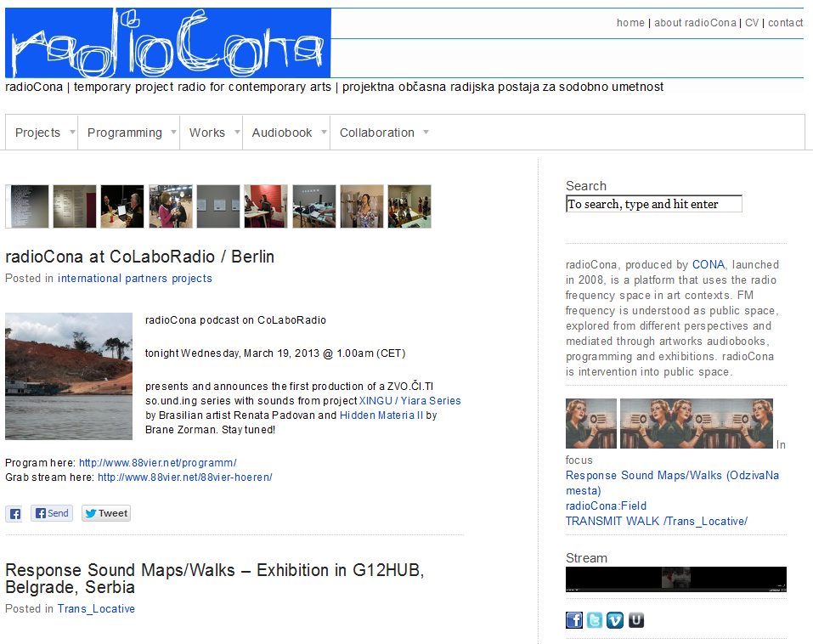Go to the home link

click(630, 23)
